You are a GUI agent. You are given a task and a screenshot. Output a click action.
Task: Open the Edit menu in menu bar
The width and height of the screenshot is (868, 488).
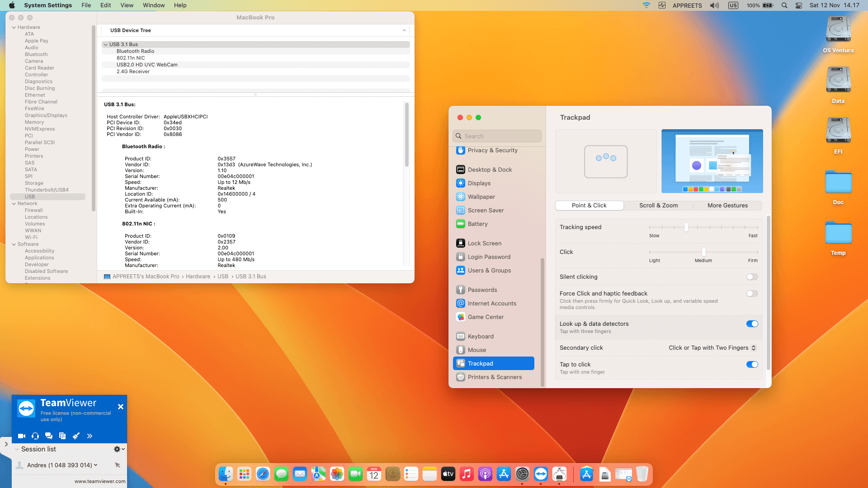pyautogui.click(x=106, y=5)
